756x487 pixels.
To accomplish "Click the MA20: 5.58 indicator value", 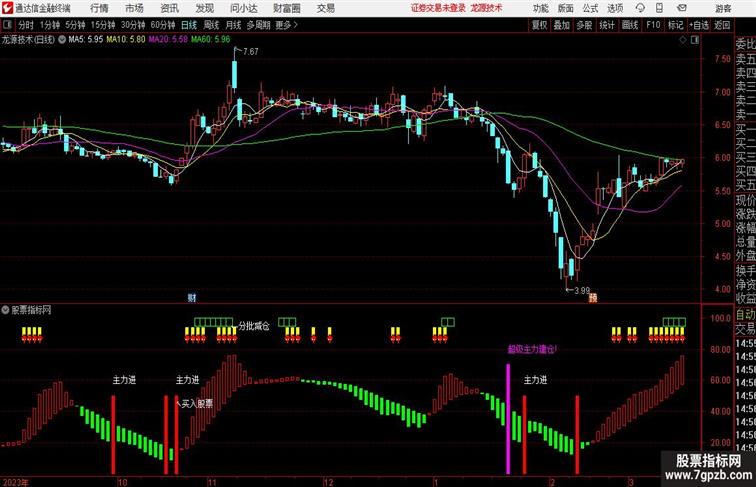I will coord(168,40).
